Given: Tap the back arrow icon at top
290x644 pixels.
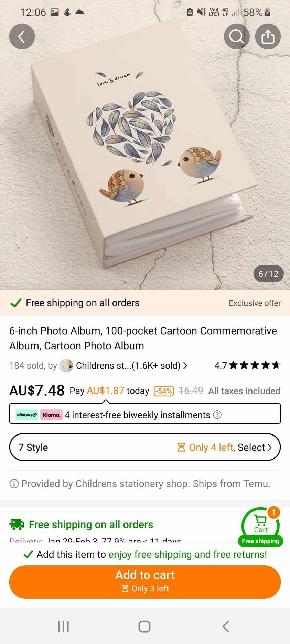Looking at the screenshot, I should pos(22,36).
